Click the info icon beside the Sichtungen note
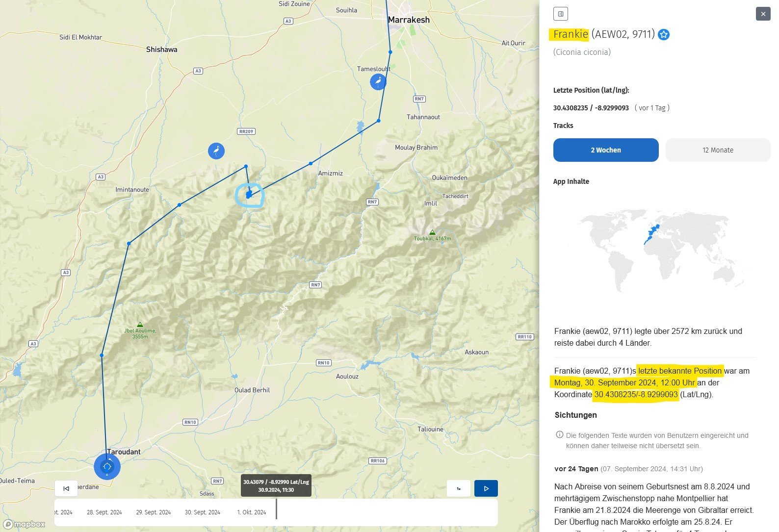 coord(559,435)
